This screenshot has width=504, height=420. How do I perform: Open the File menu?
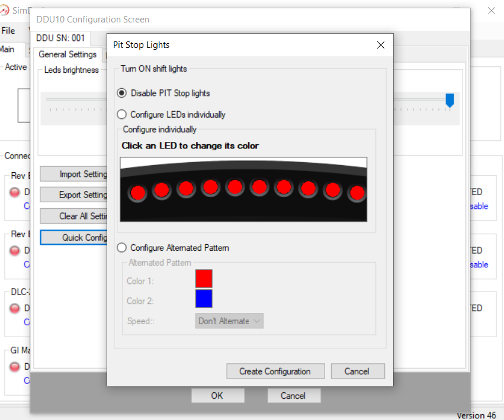pos(8,30)
